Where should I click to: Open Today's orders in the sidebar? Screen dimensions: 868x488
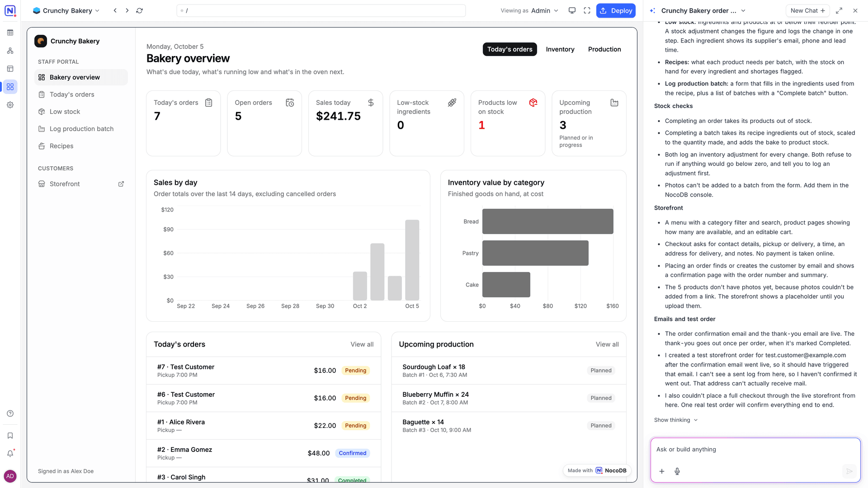click(81, 94)
